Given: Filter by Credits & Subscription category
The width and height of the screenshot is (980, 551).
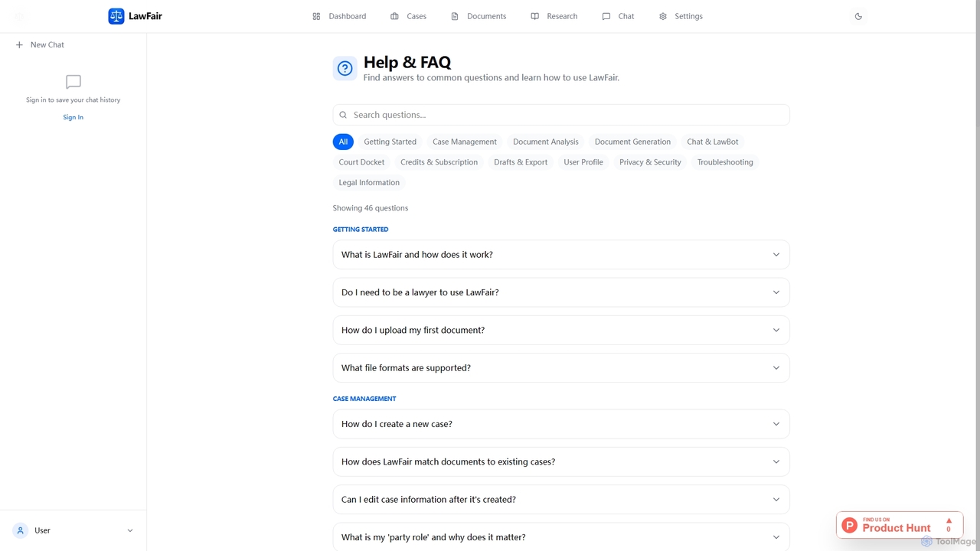Looking at the screenshot, I should 439,162.
